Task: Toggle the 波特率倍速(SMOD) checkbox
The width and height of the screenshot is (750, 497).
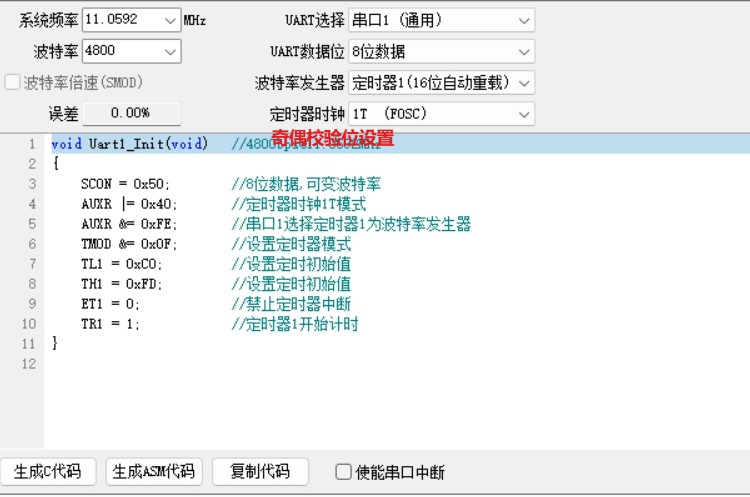Action: 12,82
